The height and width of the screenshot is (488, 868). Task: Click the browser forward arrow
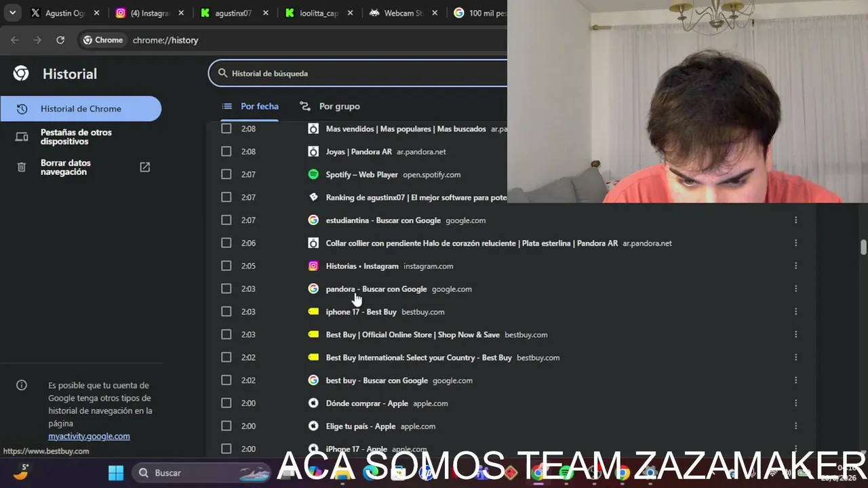37,40
